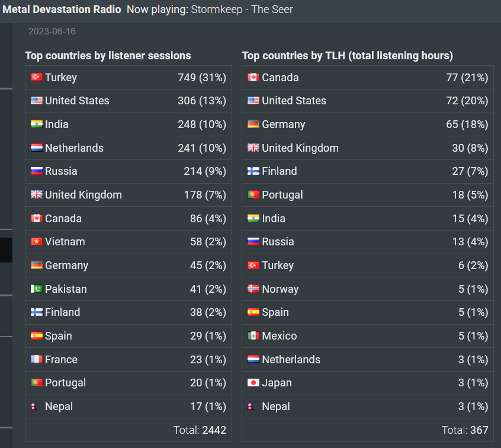501x448 pixels.
Task: Click the France flag icon
Action: [x=37, y=359]
